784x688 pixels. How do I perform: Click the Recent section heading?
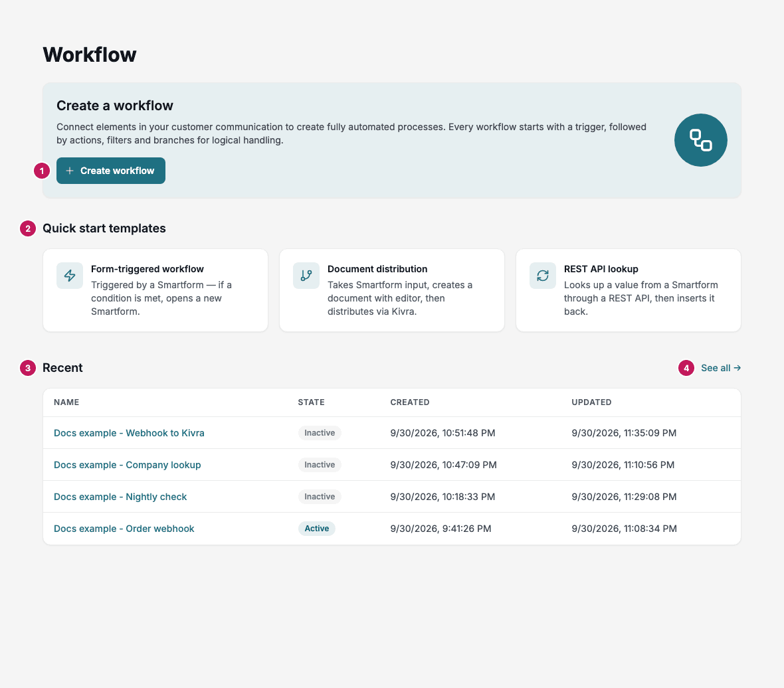(62, 368)
